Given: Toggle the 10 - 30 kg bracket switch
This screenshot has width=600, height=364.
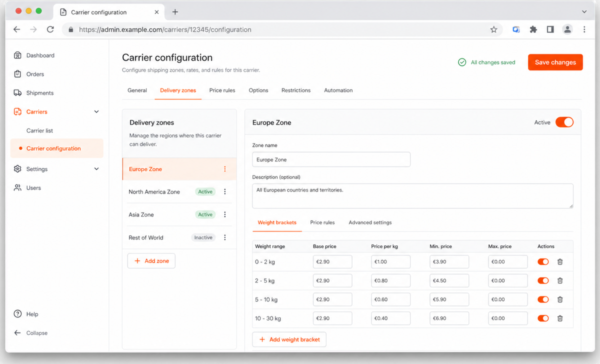Looking at the screenshot, I should tap(543, 318).
